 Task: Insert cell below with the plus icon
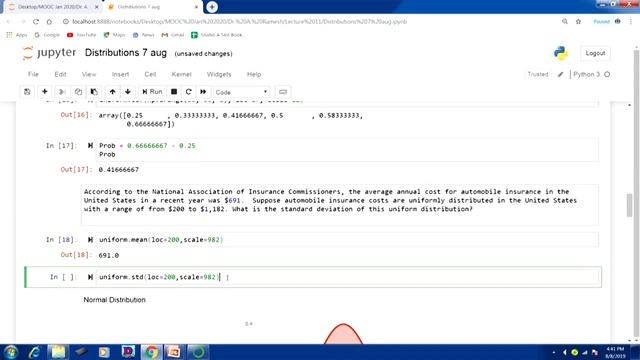click(44, 92)
